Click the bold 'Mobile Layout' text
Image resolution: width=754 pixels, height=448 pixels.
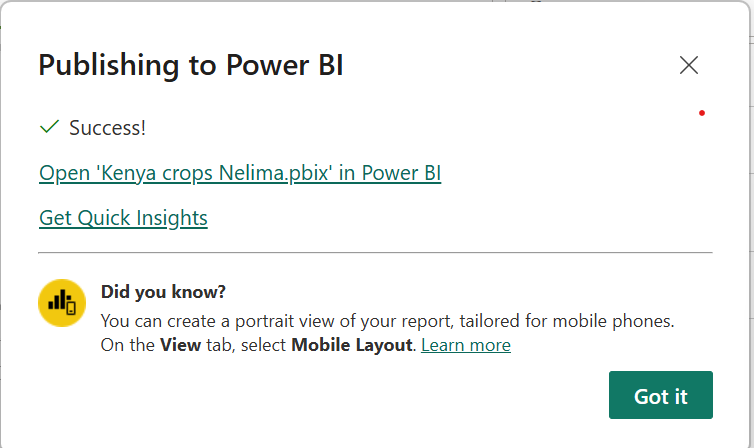point(352,345)
